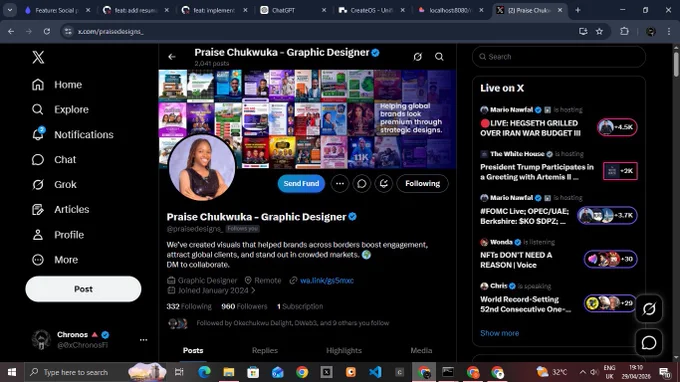Open Chrome three-dot menu
680x382 pixels.
(x=669, y=31)
